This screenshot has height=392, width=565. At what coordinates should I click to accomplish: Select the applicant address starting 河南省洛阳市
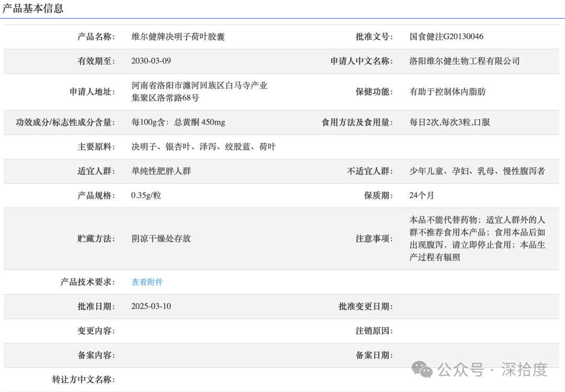pyautogui.click(x=199, y=92)
